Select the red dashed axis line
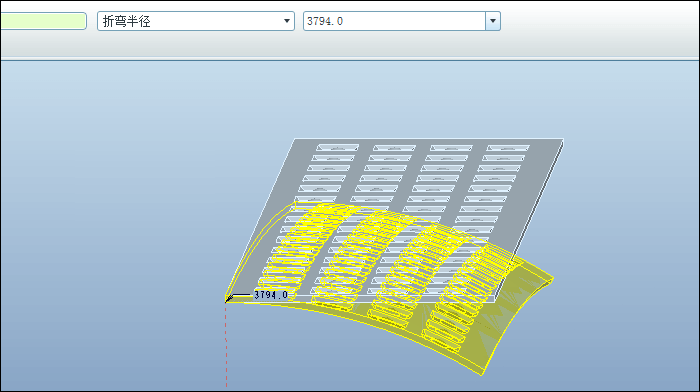The width and height of the screenshot is (700, 392). click(226, 345)
